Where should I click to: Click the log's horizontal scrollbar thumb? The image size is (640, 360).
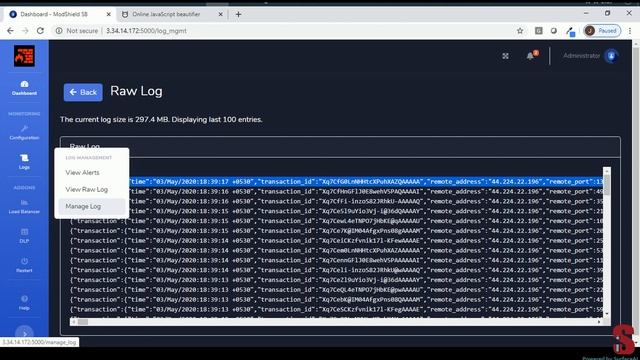pyautogui.click(x=83, y=322)
